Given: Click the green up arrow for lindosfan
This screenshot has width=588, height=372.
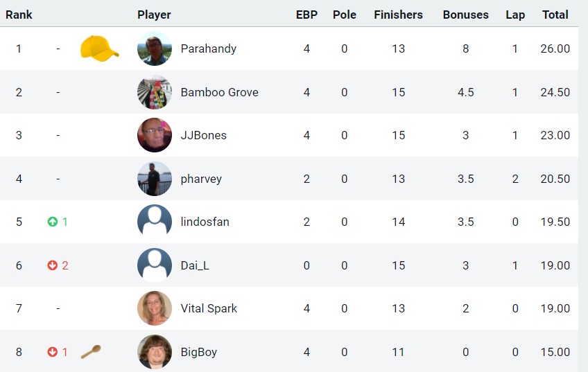Looking at the screenshot, I should pyautogui.click(x=53, y=222).
